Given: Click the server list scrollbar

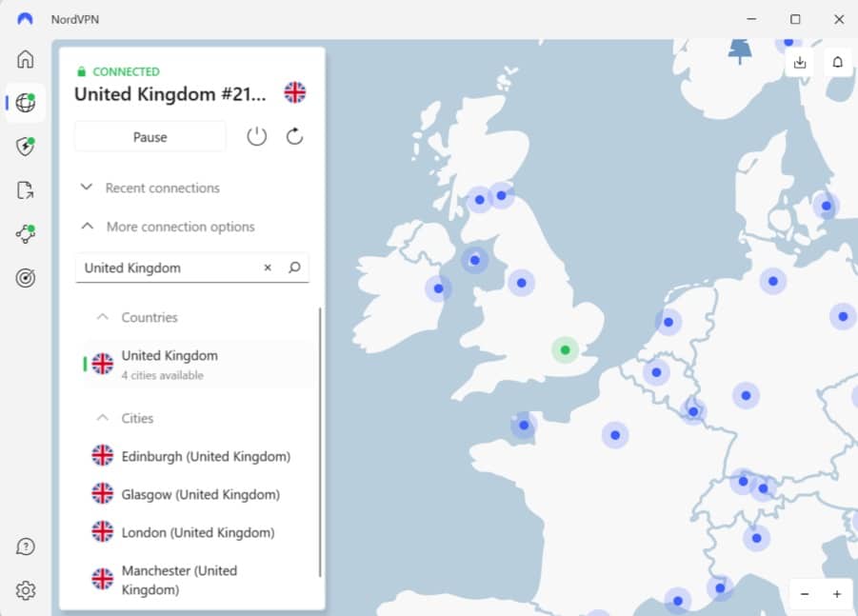Looking at the screenshot, I should click(320, 442).
